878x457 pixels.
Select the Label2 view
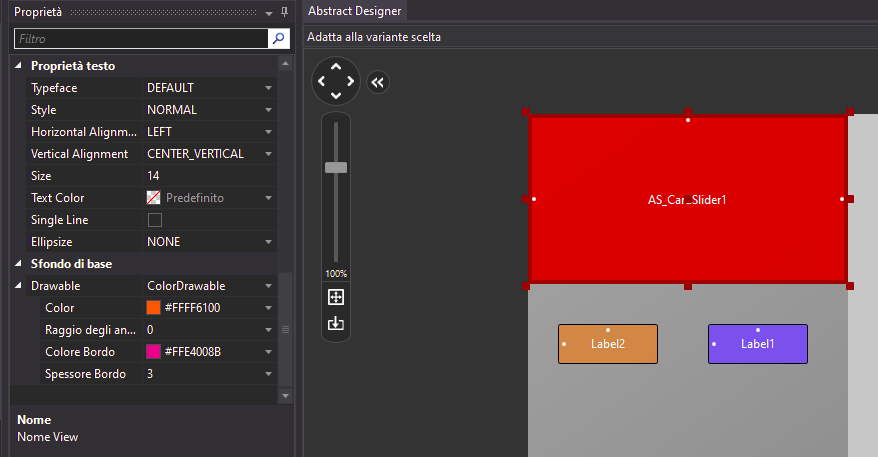[x=608, y=344]
